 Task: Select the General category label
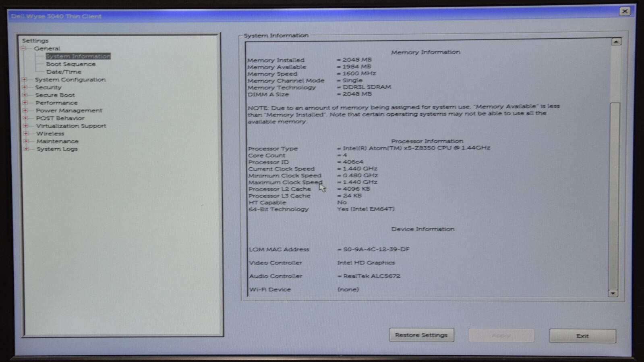click(47, 48)
